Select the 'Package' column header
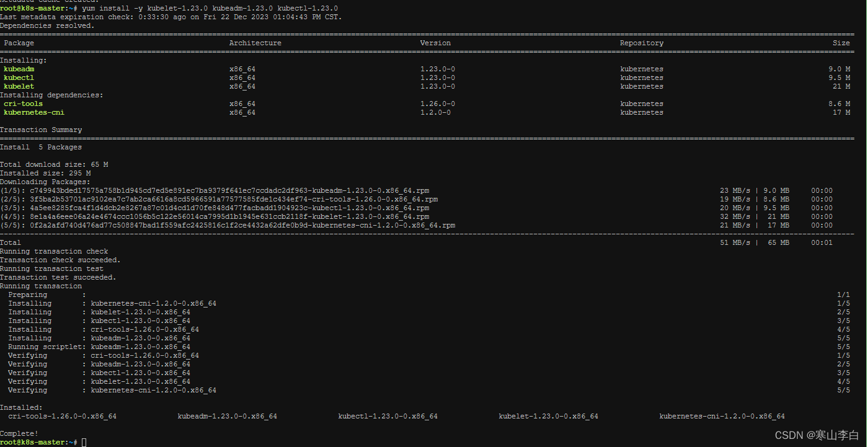This screenshot has width=868, height=447. 19,43
